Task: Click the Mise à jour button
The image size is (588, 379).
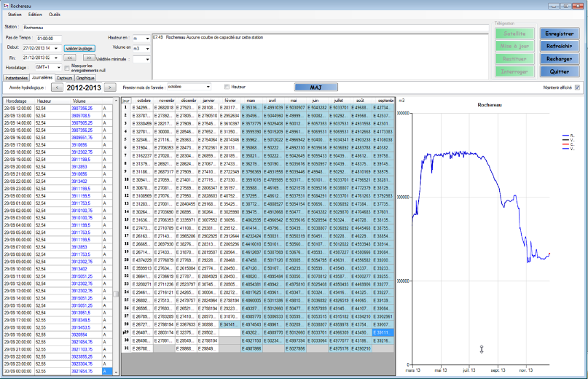Action: [514, 46]
